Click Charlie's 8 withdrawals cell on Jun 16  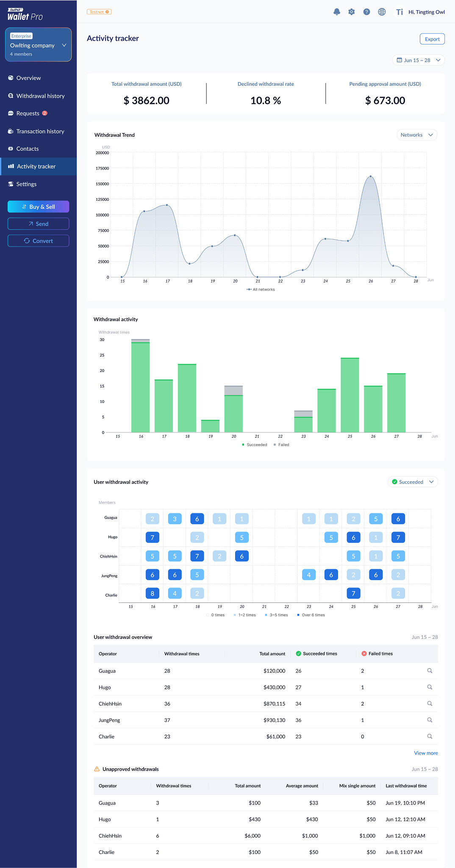click(153, 593)
